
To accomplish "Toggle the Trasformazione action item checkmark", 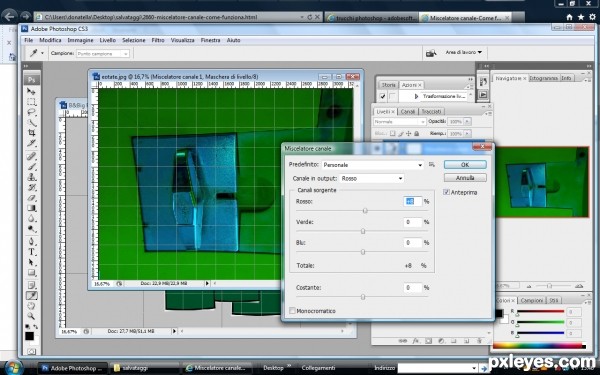I will click(383, 96).
